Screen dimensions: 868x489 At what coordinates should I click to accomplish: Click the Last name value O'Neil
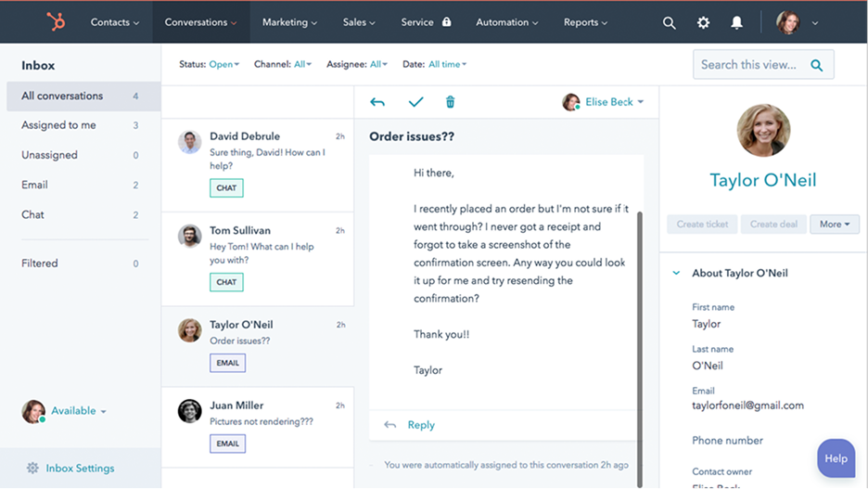tap(708, 366)
